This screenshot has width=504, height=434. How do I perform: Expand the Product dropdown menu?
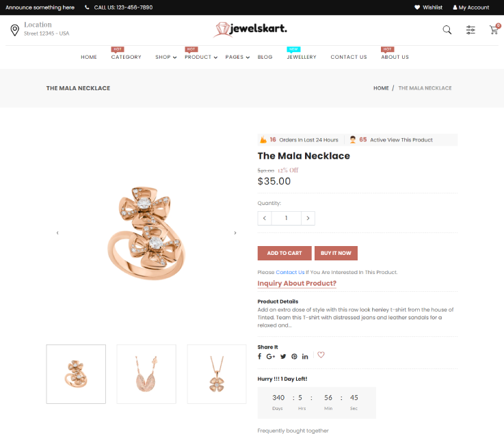click(x=201, y=57)
